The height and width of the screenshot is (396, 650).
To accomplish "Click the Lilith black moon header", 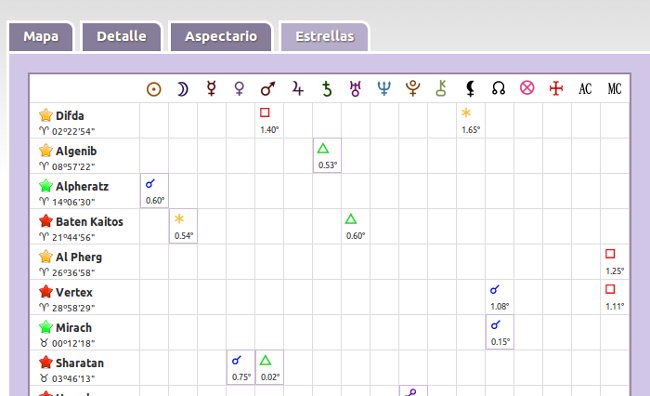I will point(471,89).
